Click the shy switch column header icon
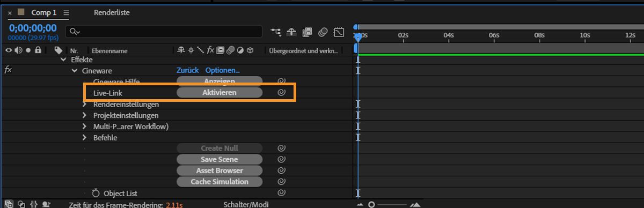The height and width of the screenshot is (208, 644). tap(181, 50)
